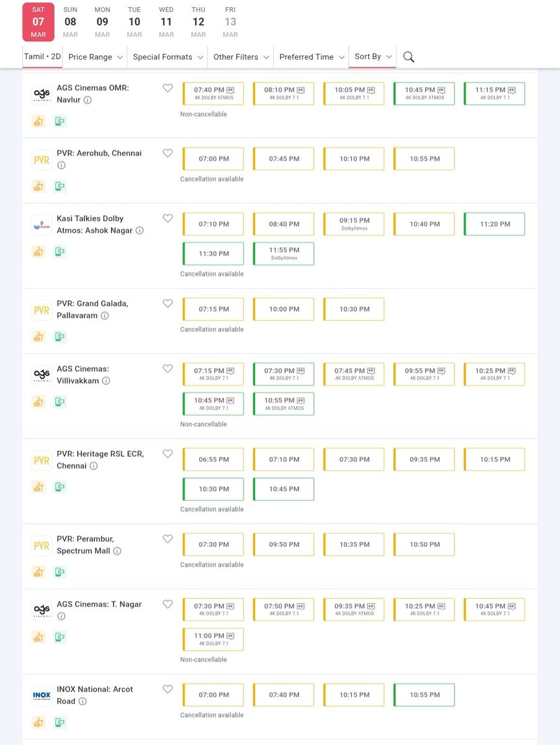560x745 pixels.
Task: Select the Wed 11 Mar date
Action: click(166, 22)
